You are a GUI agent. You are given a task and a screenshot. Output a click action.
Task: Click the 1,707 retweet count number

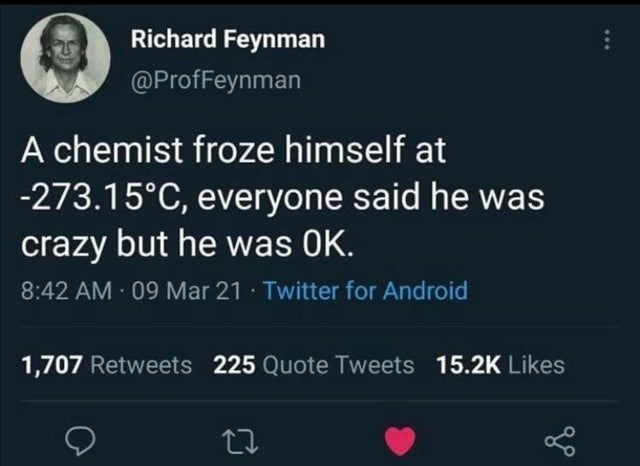tap(52, 365)
